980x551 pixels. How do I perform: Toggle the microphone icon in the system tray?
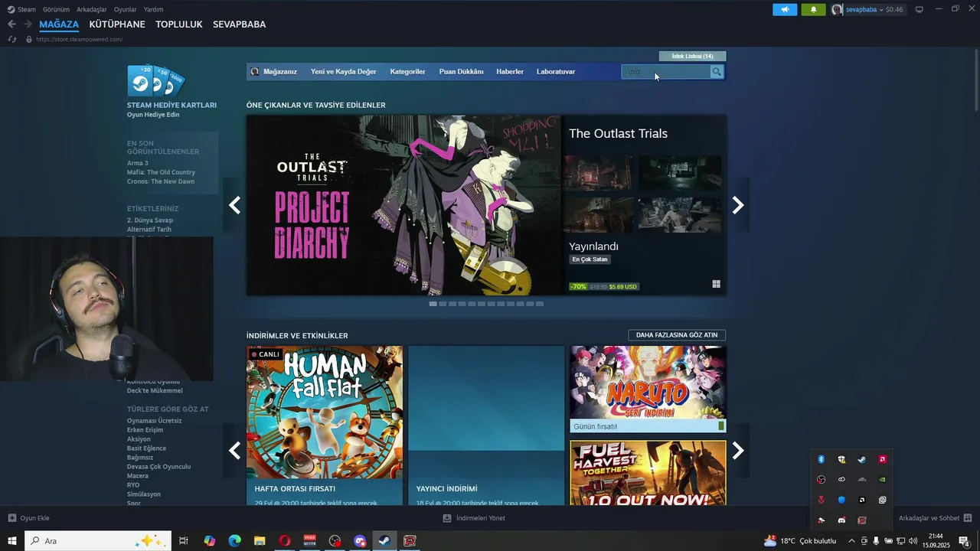pos(876,541)
